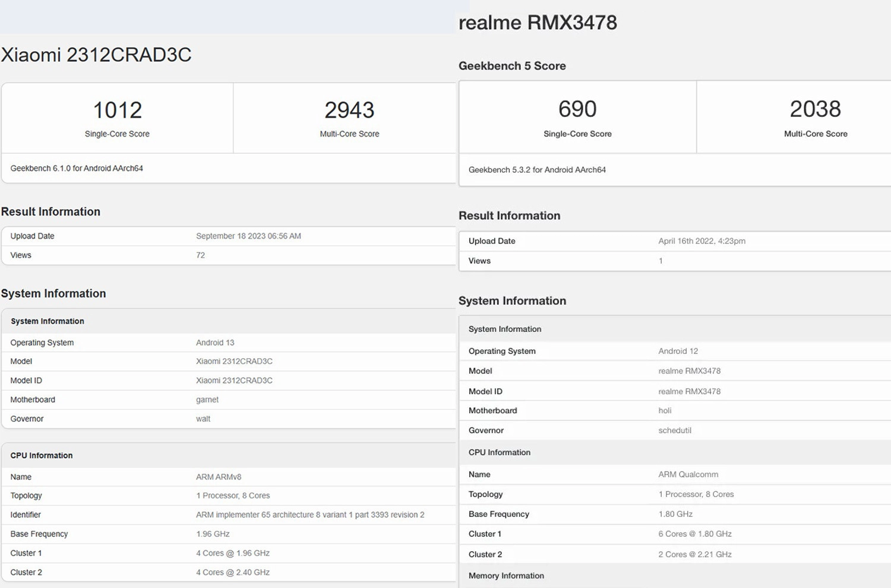Click the Xiaomi Model ID value
This screenshot has width=891, height=588.
(234, 381)
